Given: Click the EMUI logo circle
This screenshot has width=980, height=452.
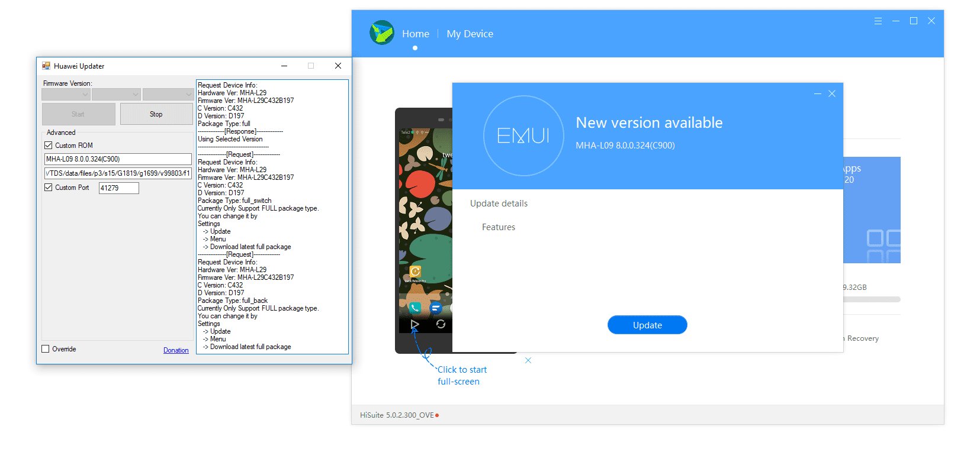Looking at the screenshot, I should [523, 135].
